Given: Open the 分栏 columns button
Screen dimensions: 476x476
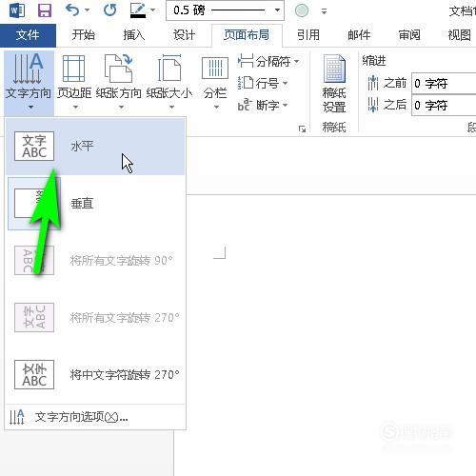Looking at the screenshot, I should (x=215, y=83).
